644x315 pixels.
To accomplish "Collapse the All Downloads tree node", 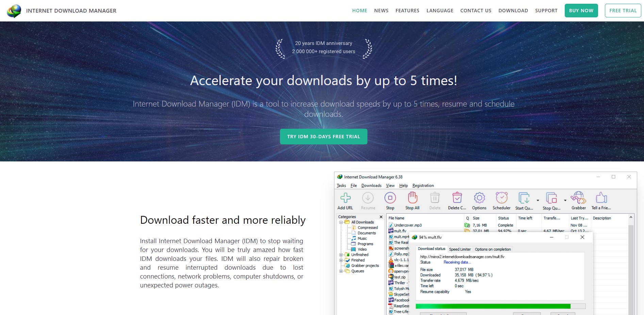I will coord(341,222).
